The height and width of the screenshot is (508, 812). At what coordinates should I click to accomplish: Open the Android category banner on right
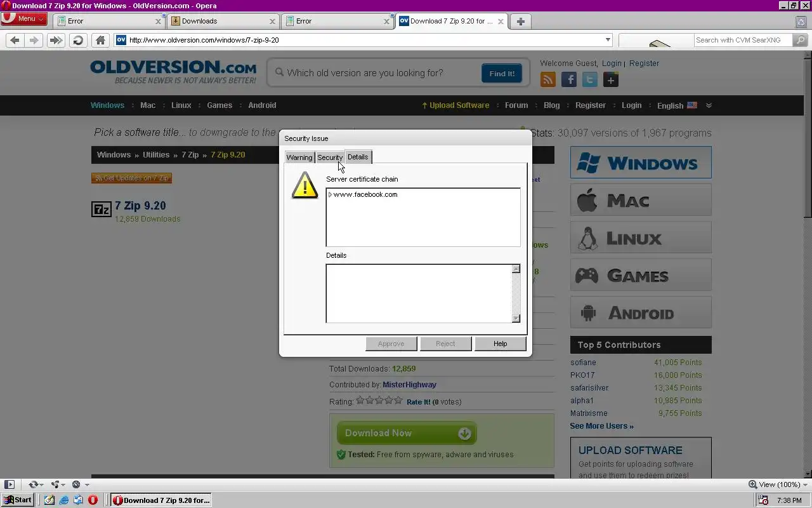[x=641, y=312]
